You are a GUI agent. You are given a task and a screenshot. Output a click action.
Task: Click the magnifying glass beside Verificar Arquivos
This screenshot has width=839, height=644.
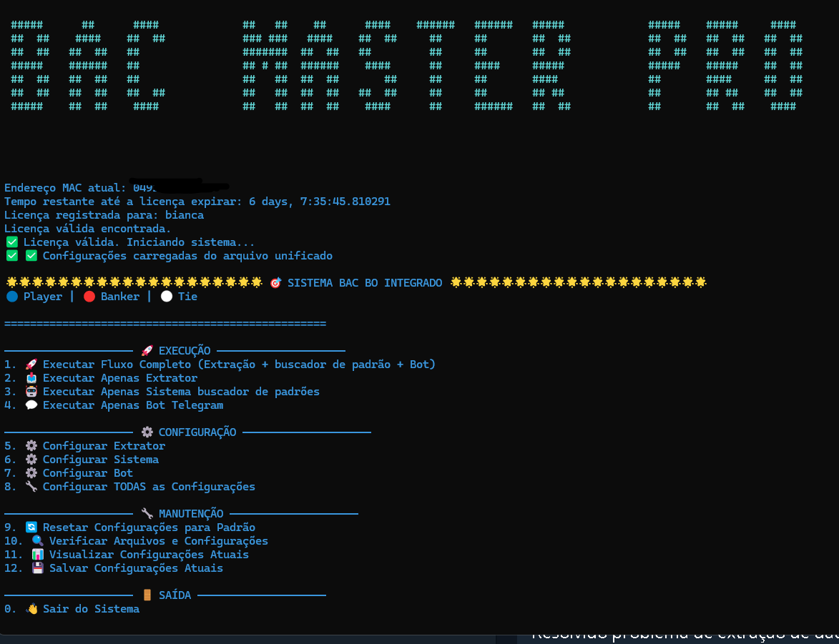37,541
